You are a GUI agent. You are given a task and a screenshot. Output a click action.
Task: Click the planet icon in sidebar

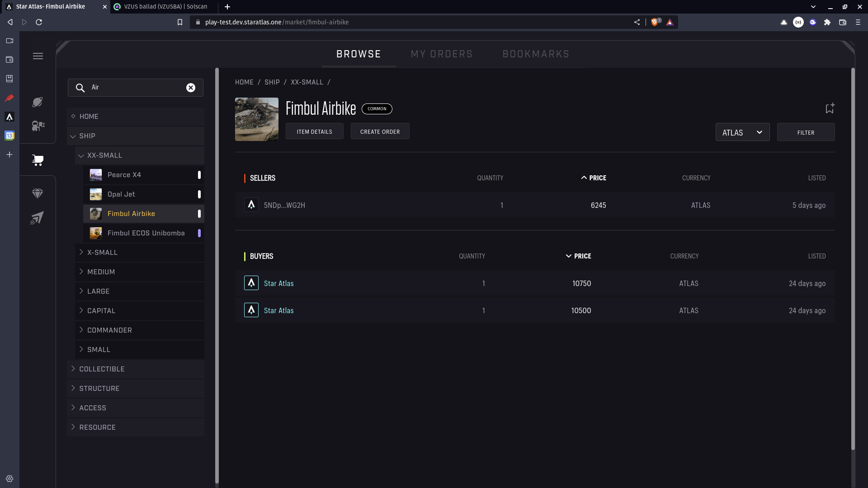pos(38,102)
